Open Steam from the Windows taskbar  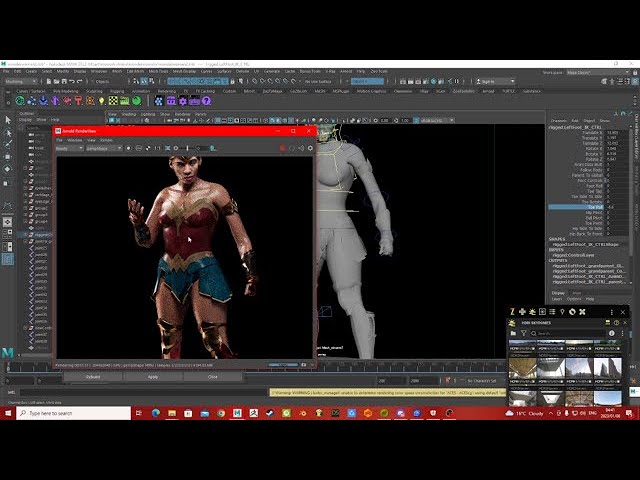point(270,413)
